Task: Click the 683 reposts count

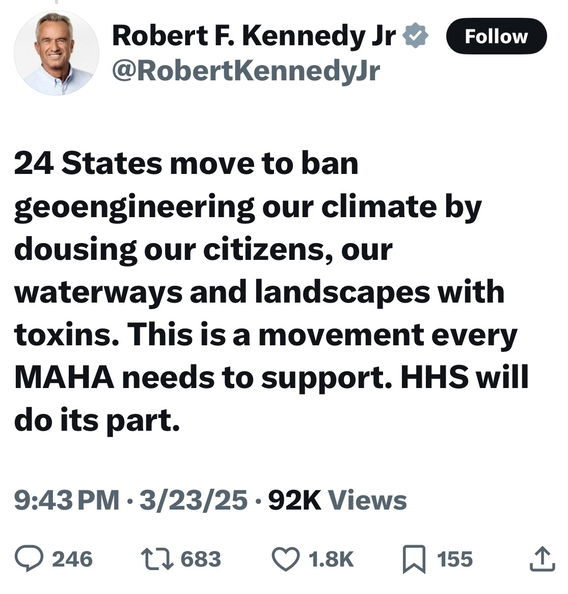Action: pyautogui.click(x=201, y=559)
